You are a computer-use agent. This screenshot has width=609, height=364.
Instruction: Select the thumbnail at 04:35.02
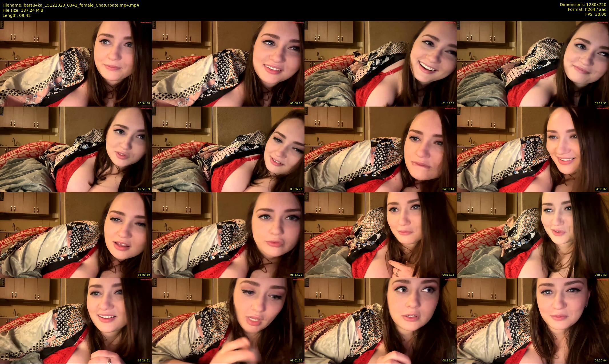tap(533, 149)
